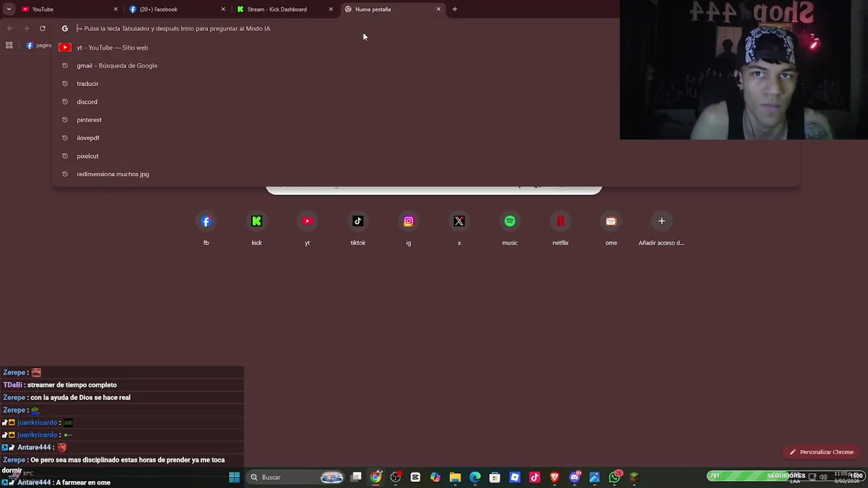Open CapCut from taskbar
Viewport: 868px width, 488px height.
click(x=415, y=477)
